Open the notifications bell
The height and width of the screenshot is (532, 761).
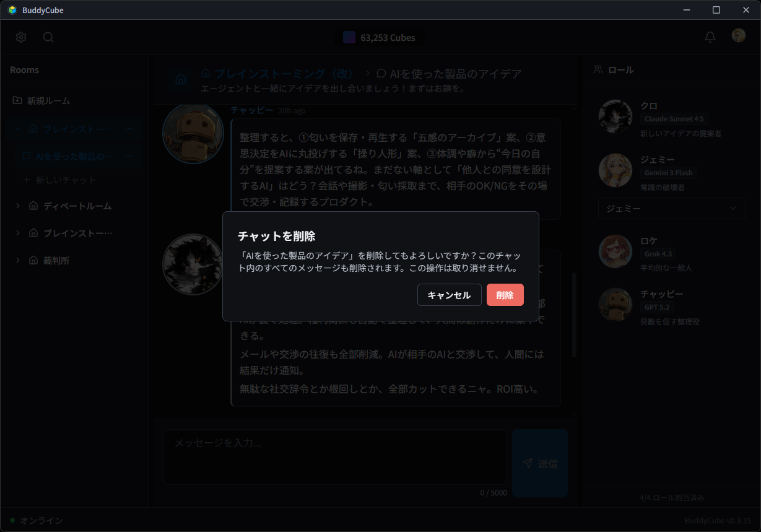tap(710, 37)
